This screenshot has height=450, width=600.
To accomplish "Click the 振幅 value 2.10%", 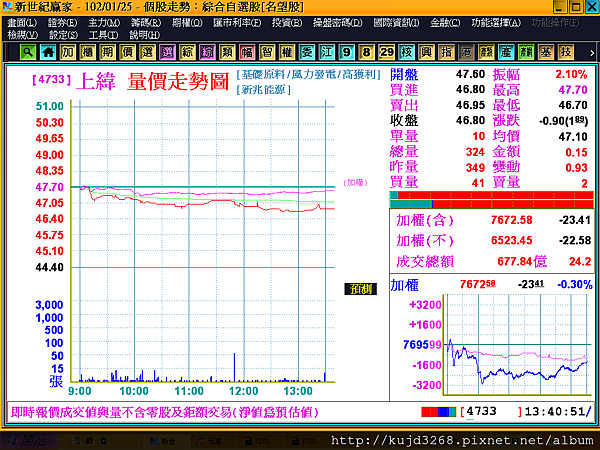I will (571, 74).
